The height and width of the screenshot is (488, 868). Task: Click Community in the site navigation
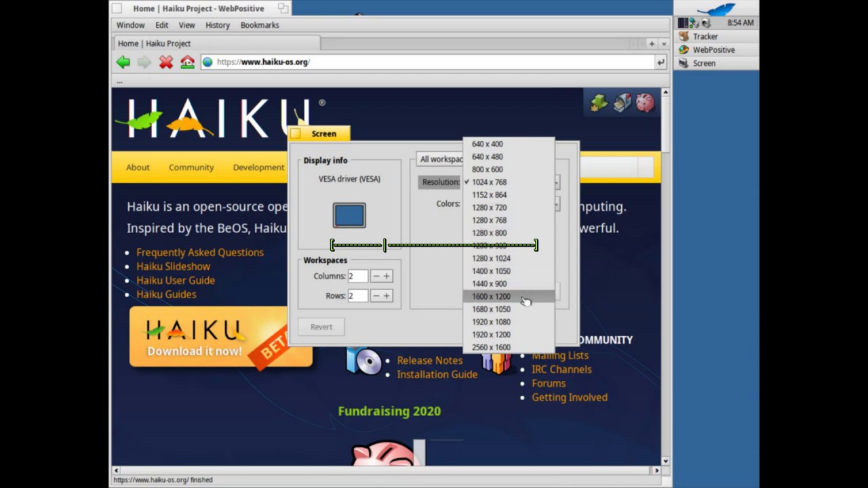point(191,167)
